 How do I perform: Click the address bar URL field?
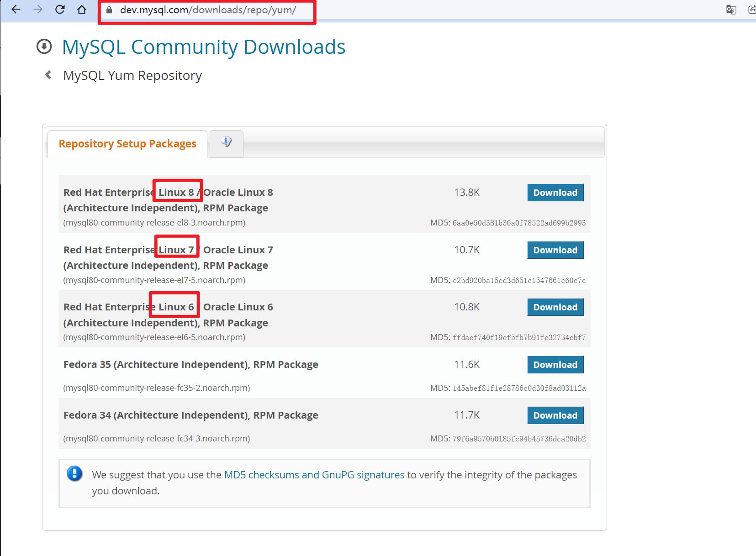[208, 10]
